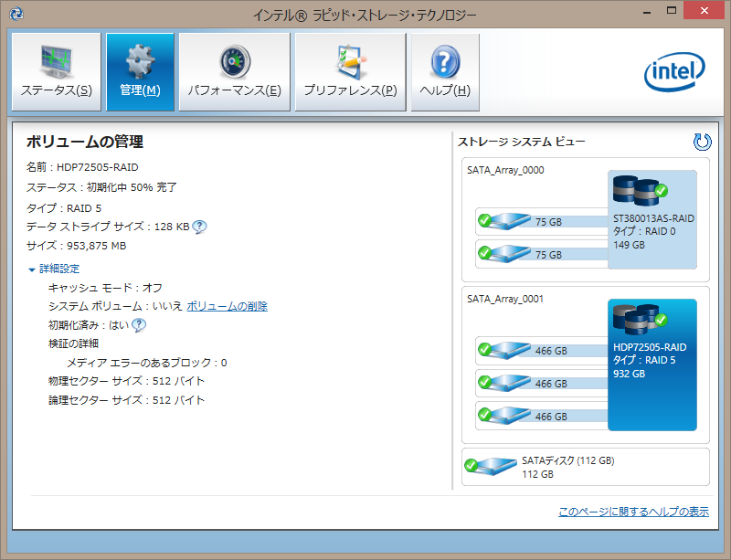
Task: Click help icon next to data stripe size
Action: 199,227
